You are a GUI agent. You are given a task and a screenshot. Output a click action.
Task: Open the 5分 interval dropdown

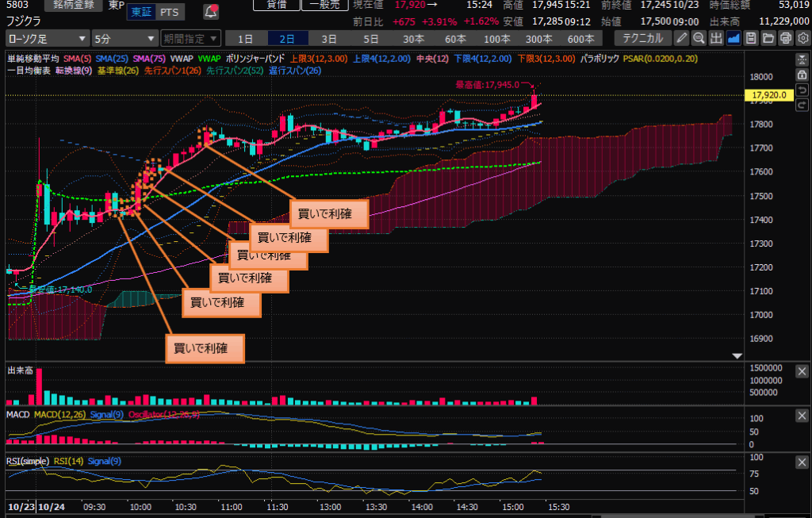124,38
